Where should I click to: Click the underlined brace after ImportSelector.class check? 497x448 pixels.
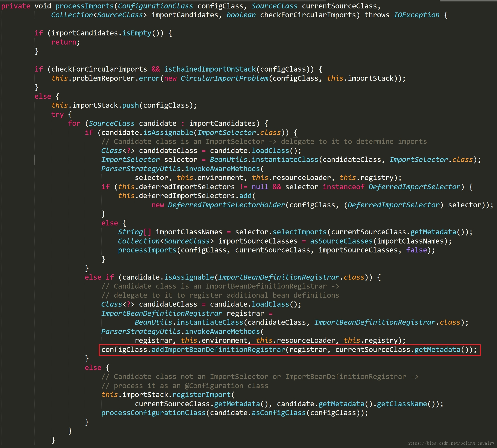coord(295,133)
